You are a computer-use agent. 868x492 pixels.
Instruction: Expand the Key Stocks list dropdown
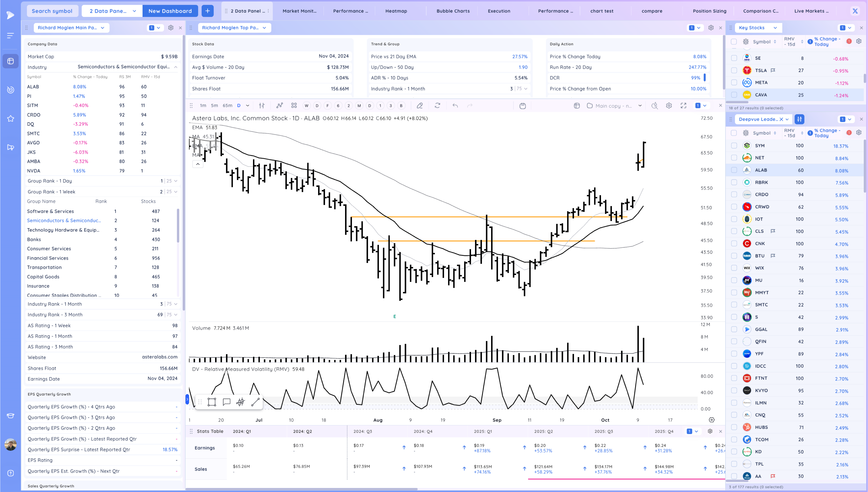click(775, 28)
